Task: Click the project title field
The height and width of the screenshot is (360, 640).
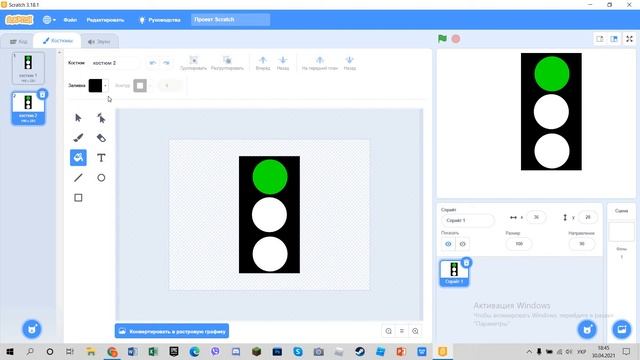Action: click(x=230, y=20)
